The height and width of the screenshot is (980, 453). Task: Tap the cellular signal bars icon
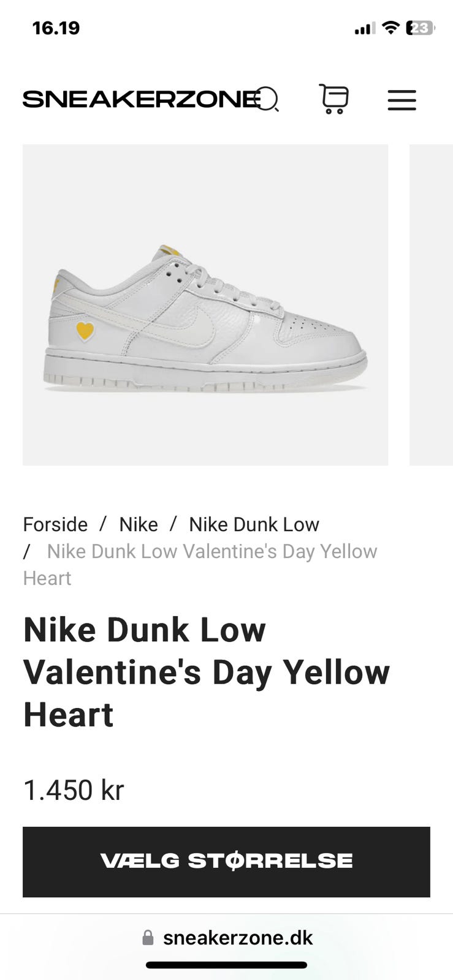(365, 28)
